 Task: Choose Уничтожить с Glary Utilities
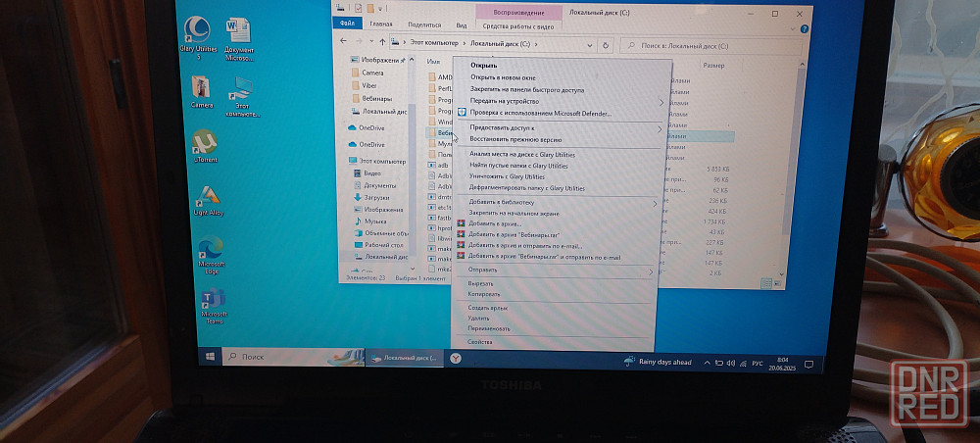[x=507, y=176]
